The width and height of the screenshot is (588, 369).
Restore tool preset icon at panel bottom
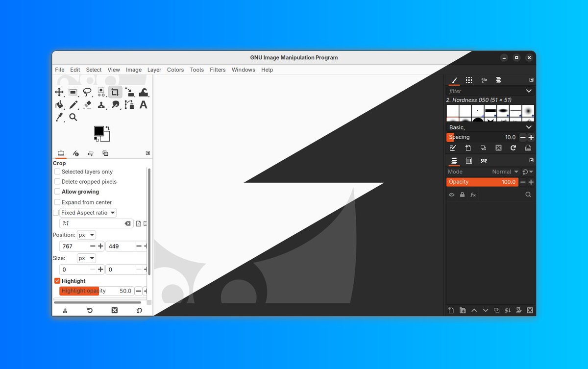[90, 310]
